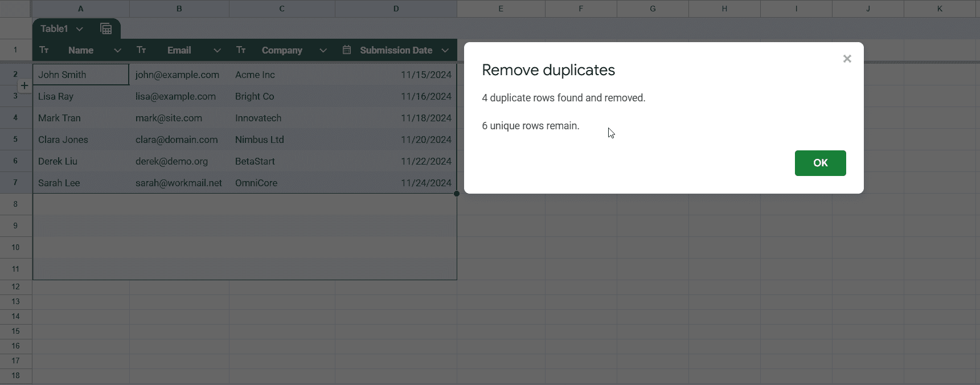Select row 8 header

[x=15, y=204]
